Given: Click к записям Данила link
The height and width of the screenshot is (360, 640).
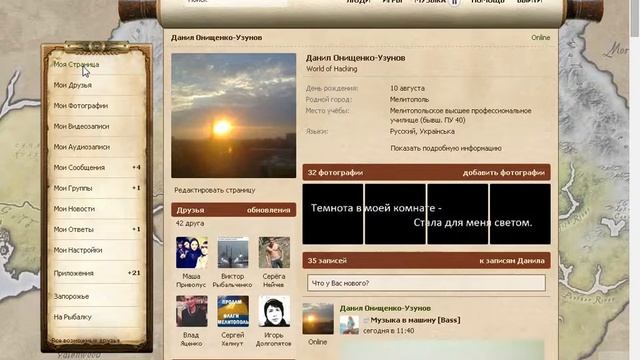Looking at the screenshot, I should pos(512,260).
